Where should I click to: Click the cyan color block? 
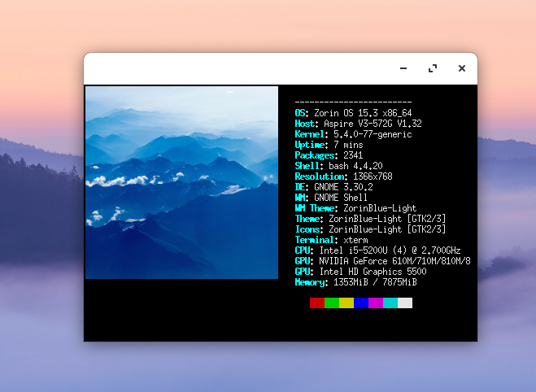[390, 303]
